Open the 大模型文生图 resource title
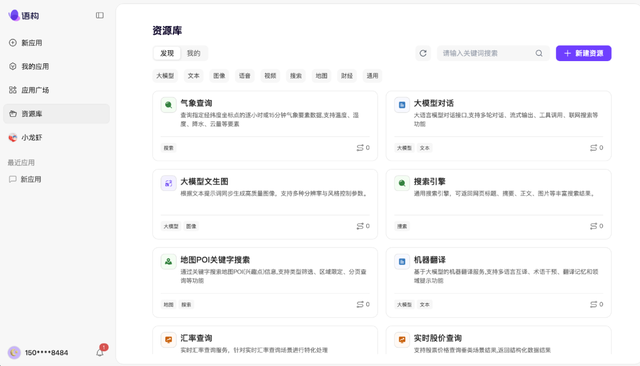Viewport: 640px width, 366px height. point(204,182)
